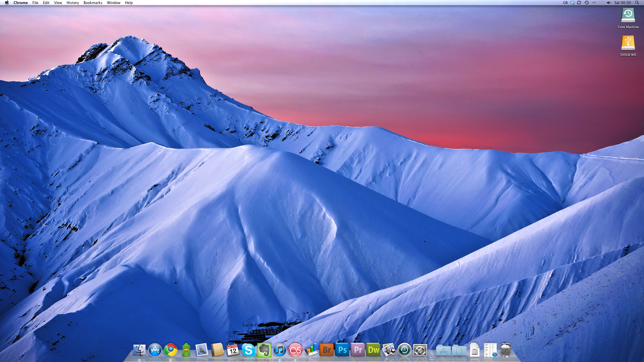The width and height of the screenshot is (644, 362).
Task: Open the Time Machine menu bar icon
Action: tap(587, 3)
